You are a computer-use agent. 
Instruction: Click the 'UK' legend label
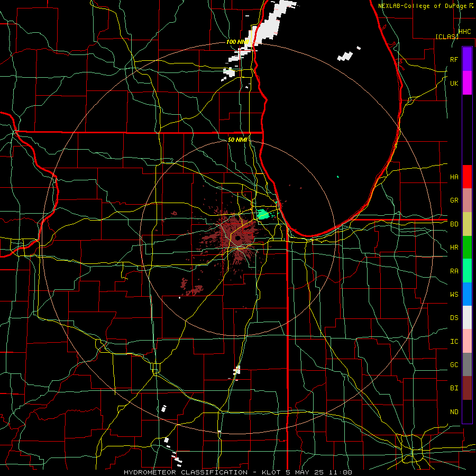click(454, 83)
